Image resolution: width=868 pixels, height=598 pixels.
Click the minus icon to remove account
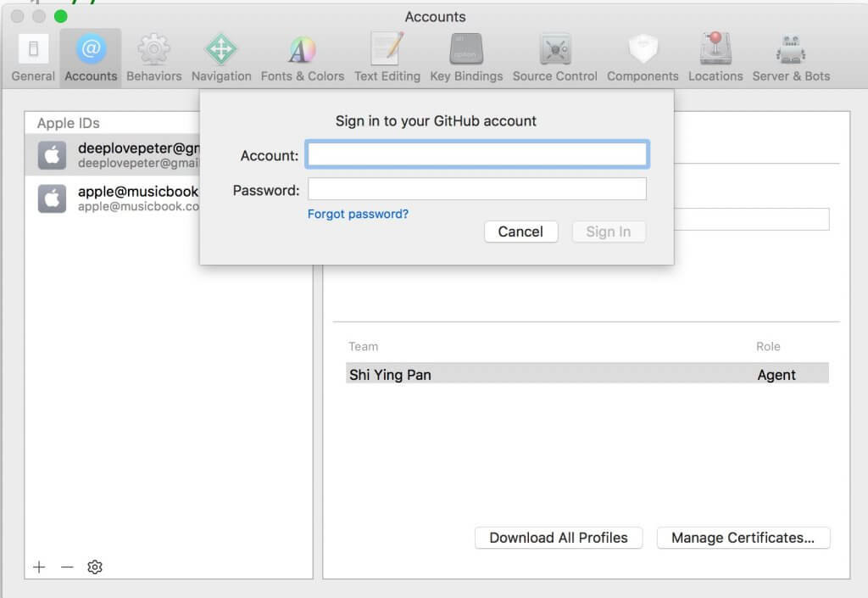pyautogui.click(x=67, y=567)
